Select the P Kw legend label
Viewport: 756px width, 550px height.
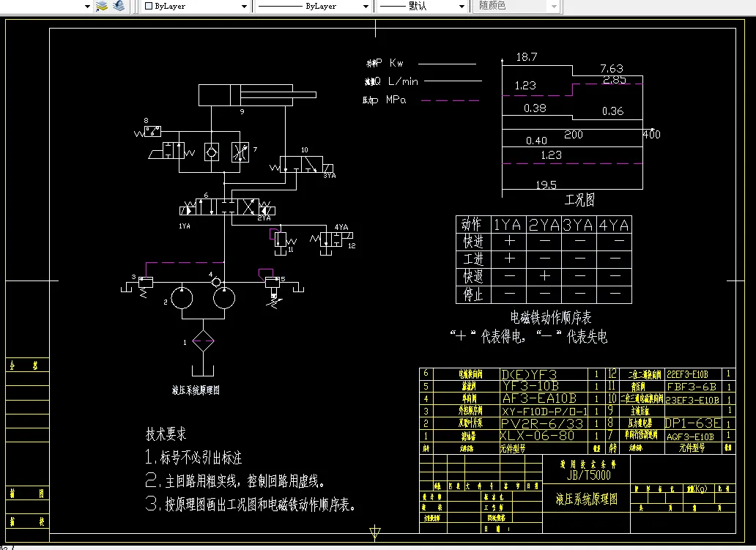pos(385,63)
